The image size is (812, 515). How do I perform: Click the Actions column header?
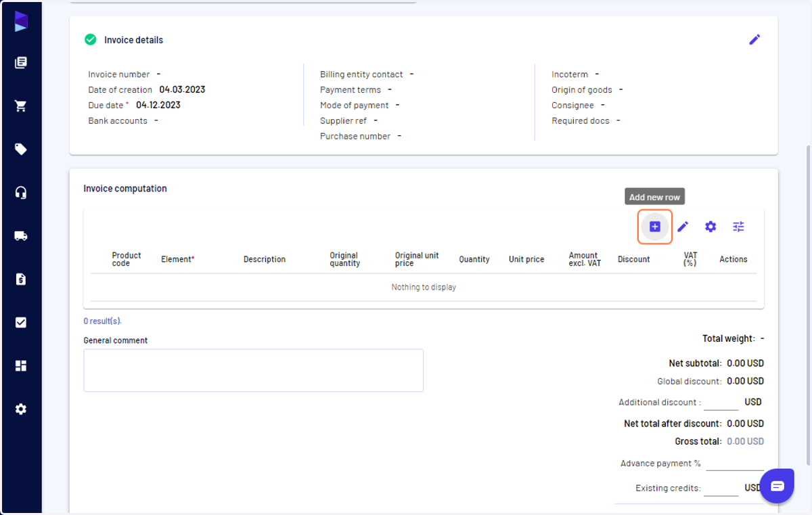[734, 259]
